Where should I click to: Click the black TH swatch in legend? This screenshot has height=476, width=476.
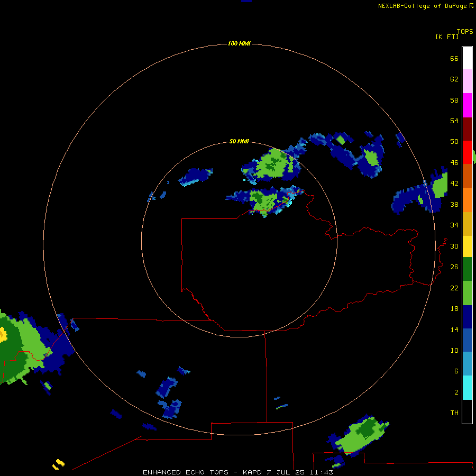point(467,411)
